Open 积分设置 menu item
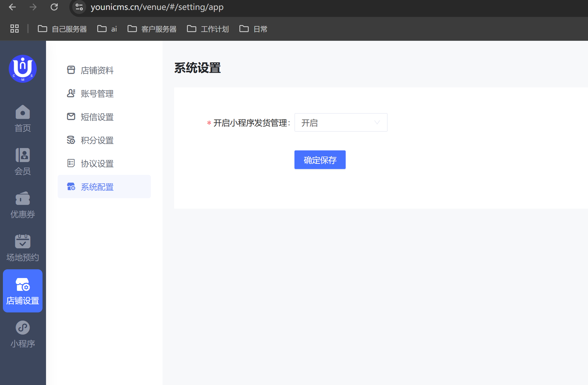The image size is (588, 385). pos(104,140)
